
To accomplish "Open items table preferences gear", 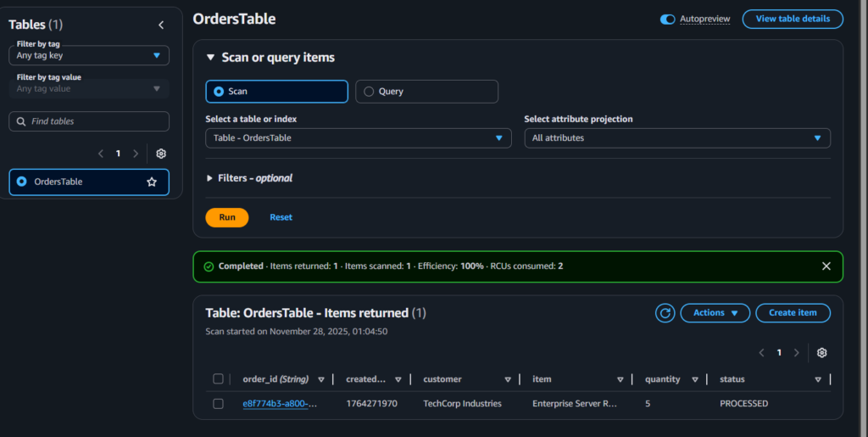I will [x=821, y=353].
